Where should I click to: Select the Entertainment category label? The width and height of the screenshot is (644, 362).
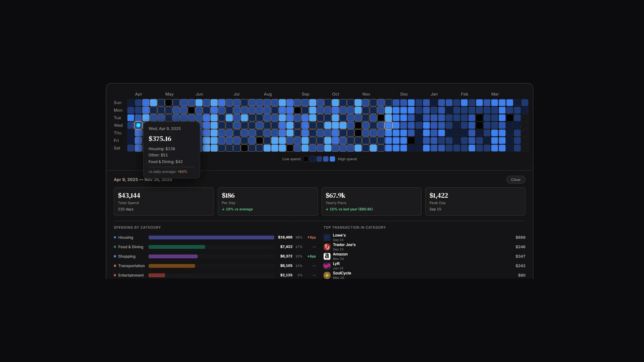(x=130, y=275)
